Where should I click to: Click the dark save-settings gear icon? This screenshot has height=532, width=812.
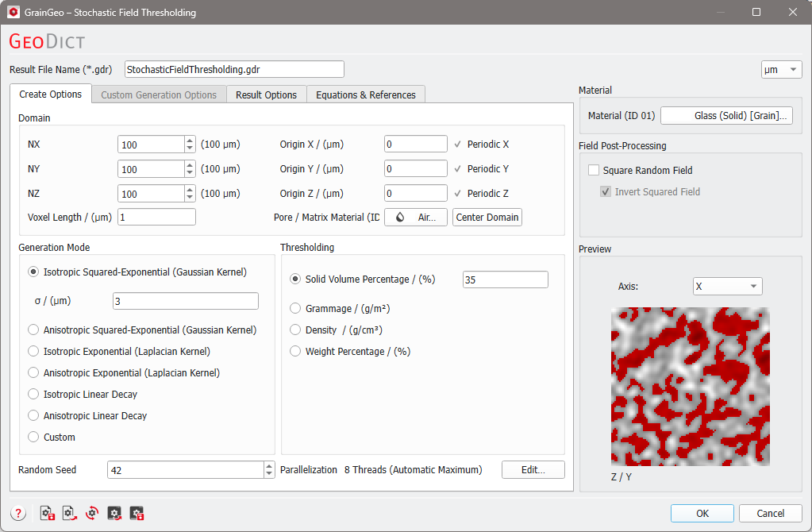tap(137, 514)
